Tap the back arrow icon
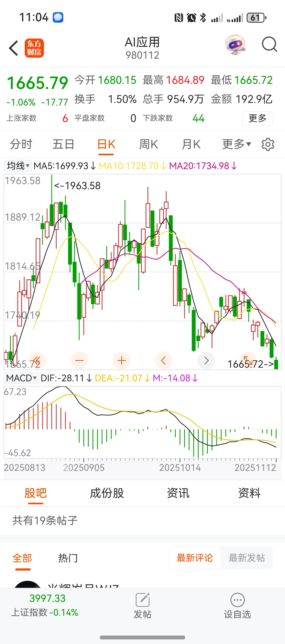The width and height of the screenshot is (285, 644). point(14,48)
